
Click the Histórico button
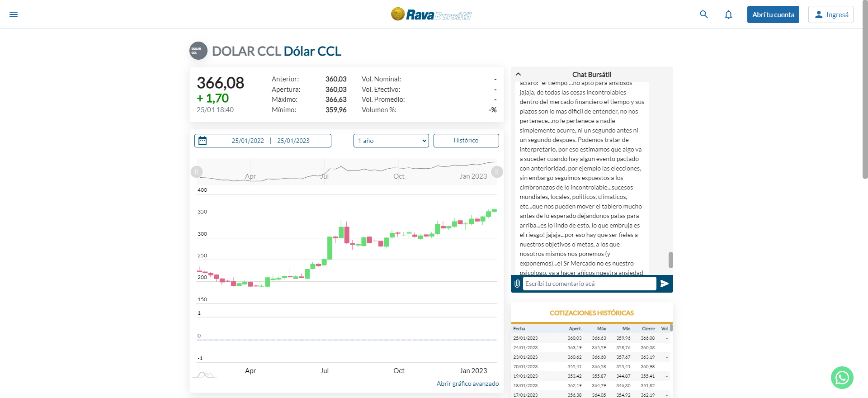(x=466, y=141)
